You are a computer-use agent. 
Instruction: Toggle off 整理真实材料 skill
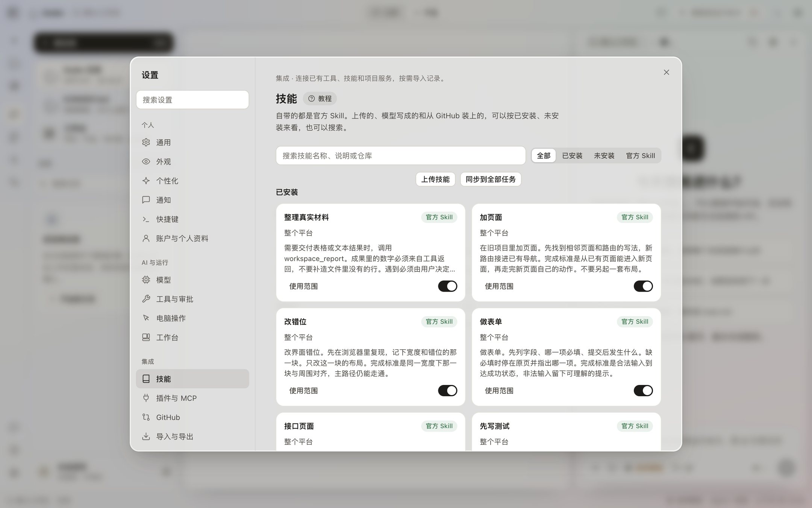pos(447,286)
